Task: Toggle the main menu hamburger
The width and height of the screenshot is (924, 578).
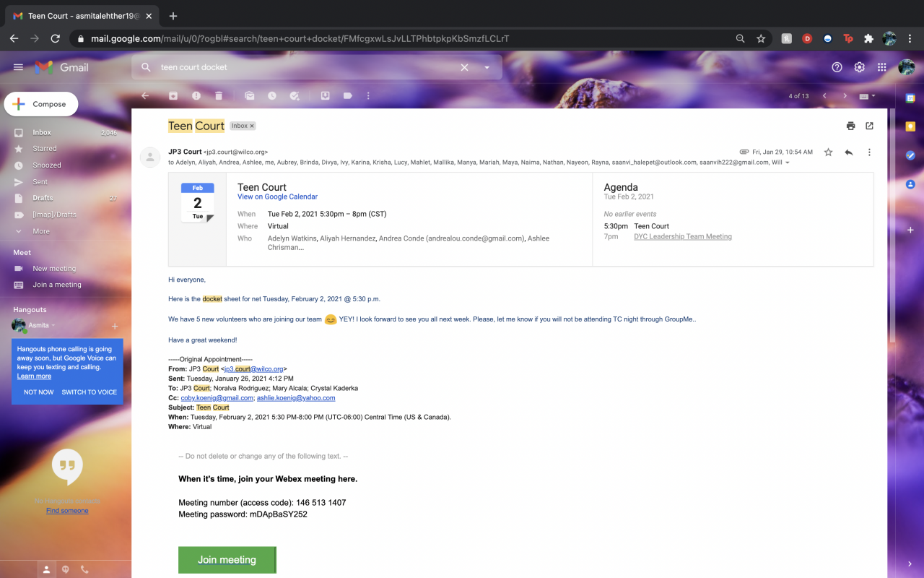Action: 18,67
